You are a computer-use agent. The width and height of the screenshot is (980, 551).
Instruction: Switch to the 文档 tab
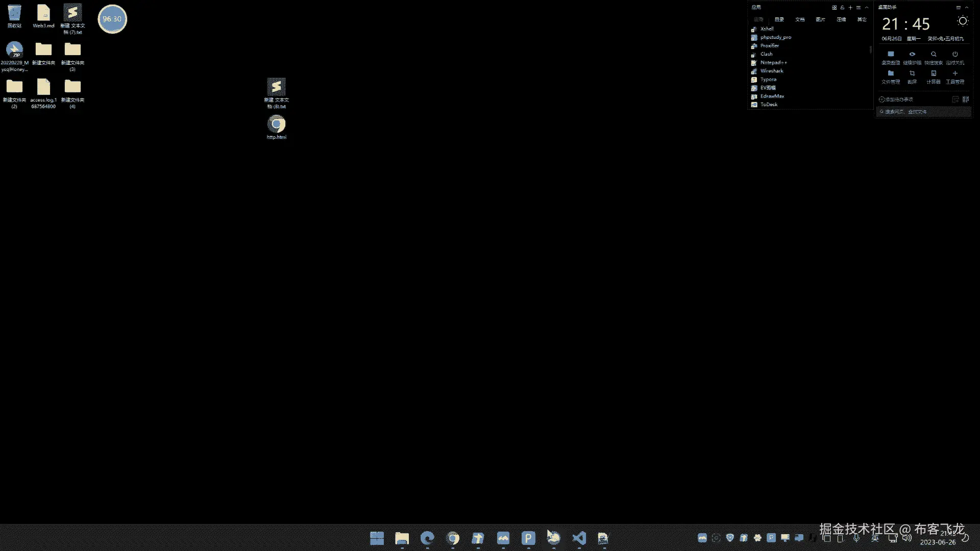[800, 19]
